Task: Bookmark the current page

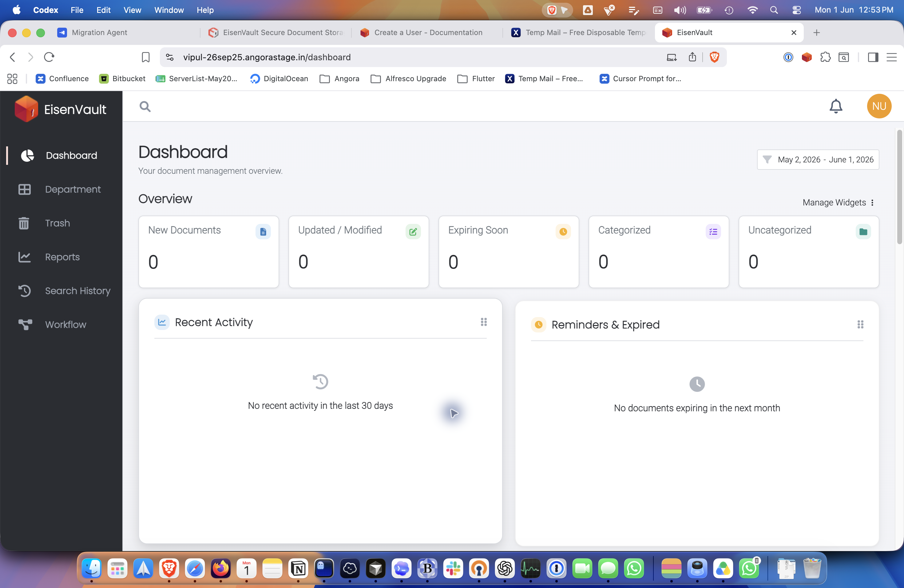Action: (145, 58)
